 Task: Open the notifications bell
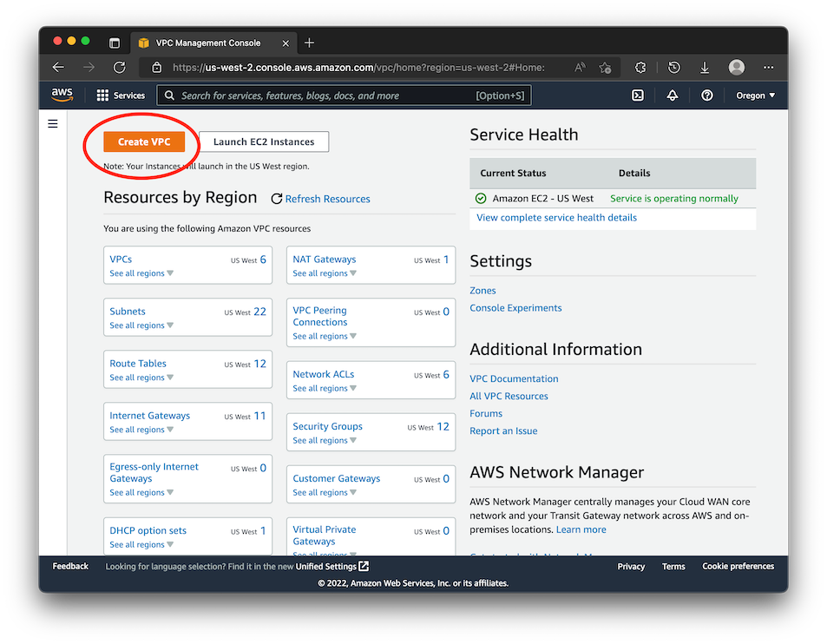pos(672,95)
